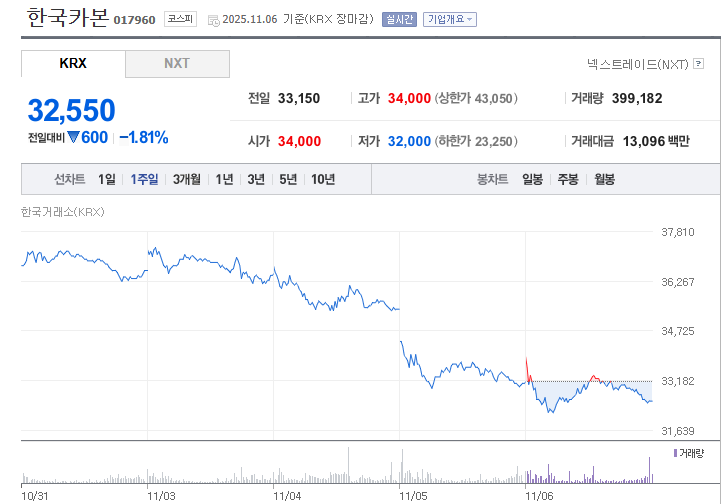Open the 주봉 weekly candle chart

tap(568, 179)
